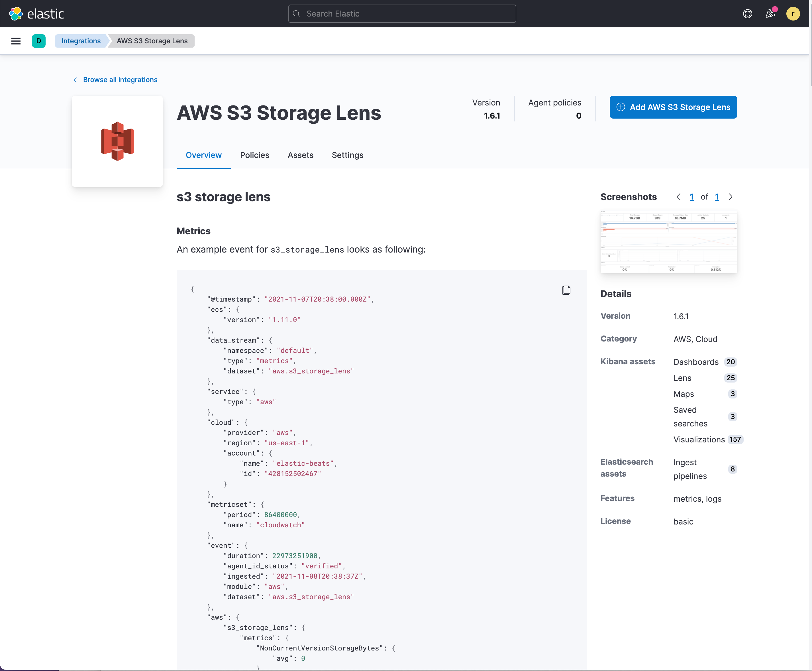Screen dimensions: 812x671
Task: Click Add AWS S3 Storage Lens button
Action: tap(673, 107)
